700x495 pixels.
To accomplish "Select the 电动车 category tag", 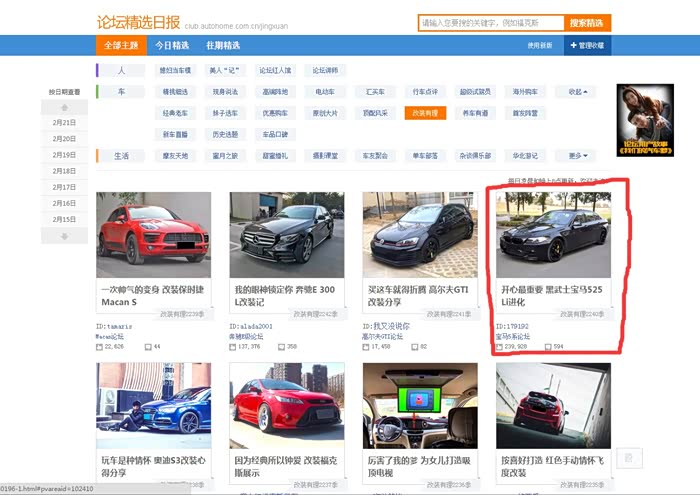I will (x=325, y=91).
